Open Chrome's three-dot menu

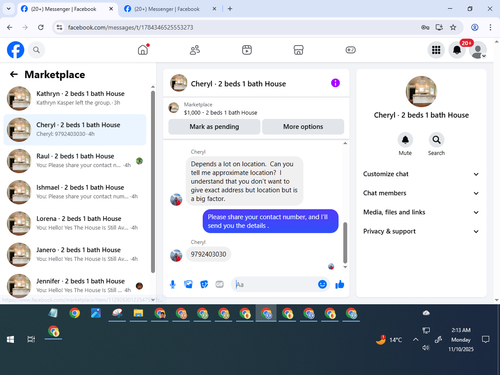coord(490,27)
